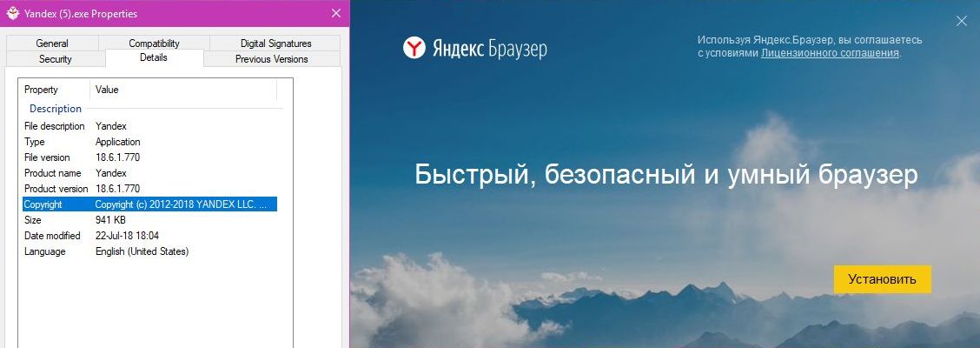Open the Лицензионного соглашения link
This screenshot has width=980, height=348.
click(830, 53)
